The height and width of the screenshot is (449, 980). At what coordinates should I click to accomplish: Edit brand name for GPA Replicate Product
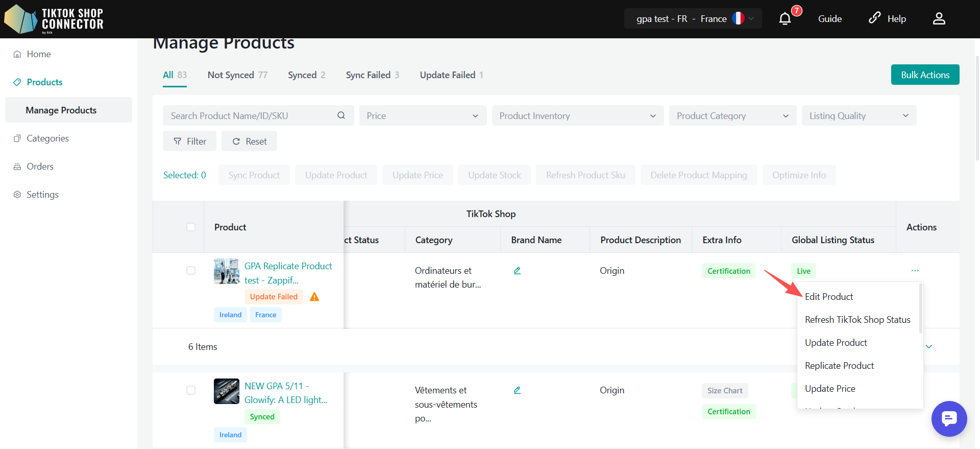point(517,271)
